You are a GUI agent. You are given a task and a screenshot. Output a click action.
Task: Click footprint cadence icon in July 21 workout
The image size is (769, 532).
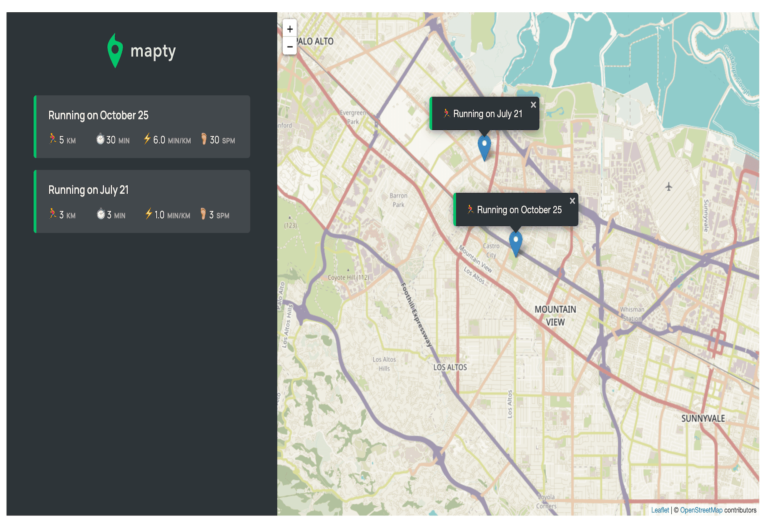point(203,214)
